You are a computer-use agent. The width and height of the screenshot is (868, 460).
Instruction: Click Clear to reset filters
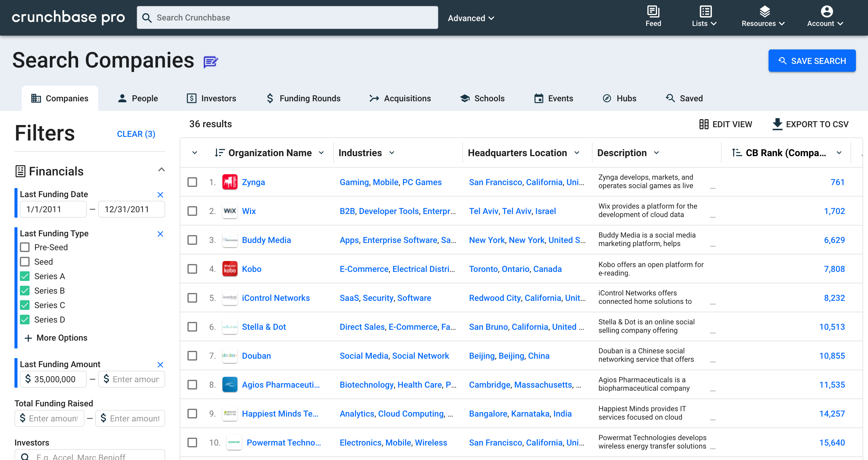coord(136,134)
